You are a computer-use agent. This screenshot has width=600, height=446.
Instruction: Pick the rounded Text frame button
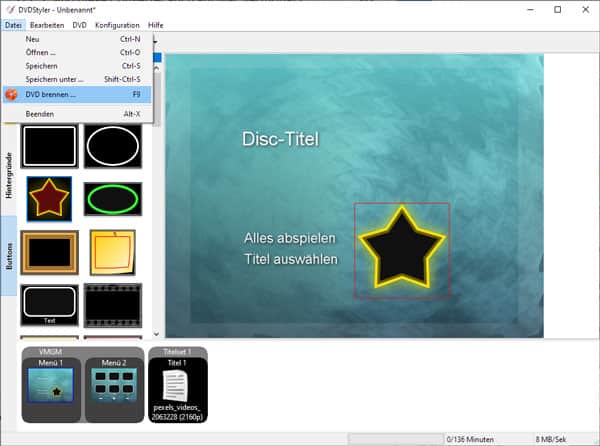49,304
